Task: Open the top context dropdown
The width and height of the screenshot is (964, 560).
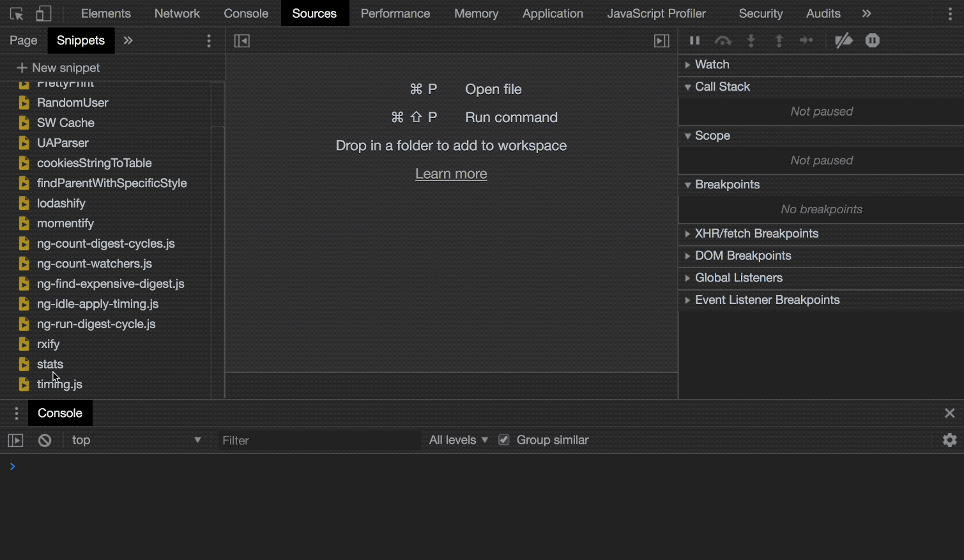Action: (x=135, y=440)
